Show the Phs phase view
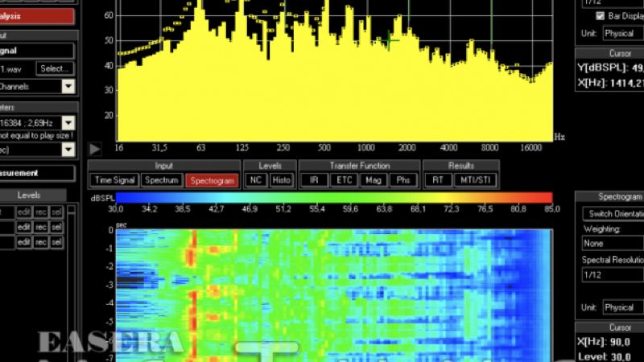Screen dimensions: 644x362 tap(403, 180)
